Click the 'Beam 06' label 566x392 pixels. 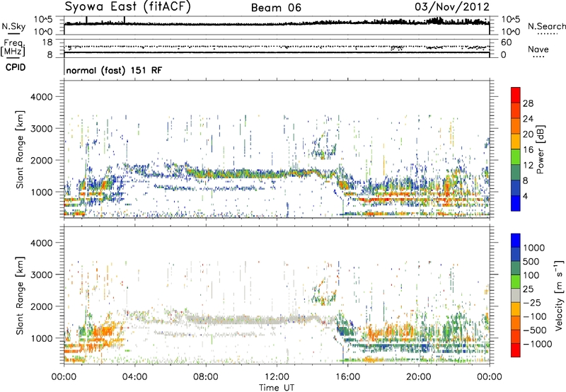point(276,8)
